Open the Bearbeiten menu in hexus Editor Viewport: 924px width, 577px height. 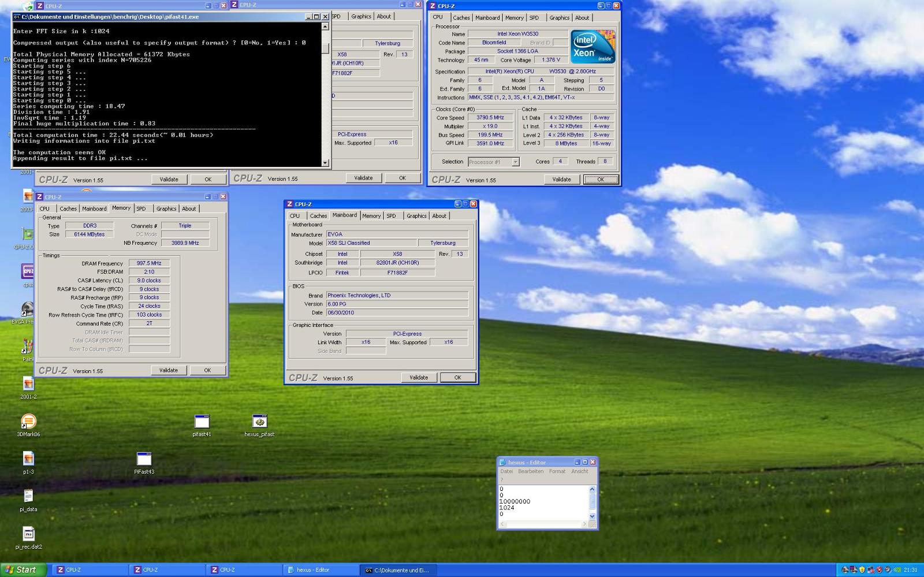point(530,471)
